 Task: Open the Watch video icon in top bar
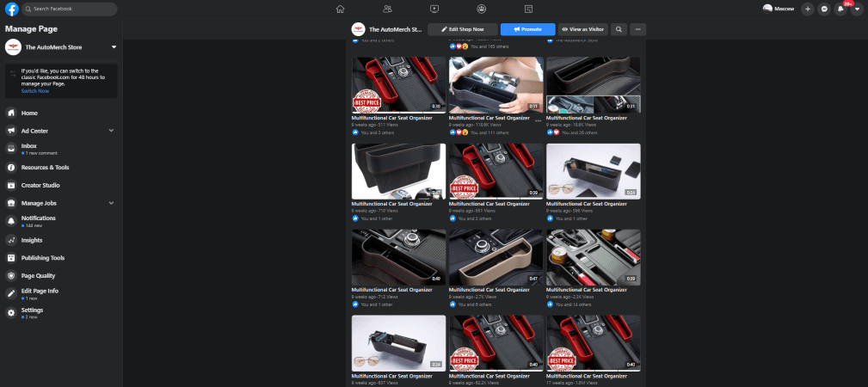[434, 9]
